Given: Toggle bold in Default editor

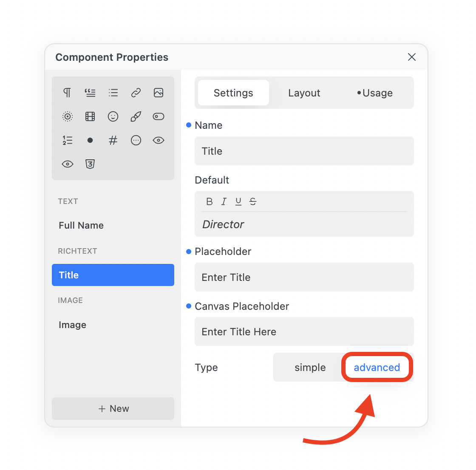Looking at the screenshot, I should pos(209,201).
